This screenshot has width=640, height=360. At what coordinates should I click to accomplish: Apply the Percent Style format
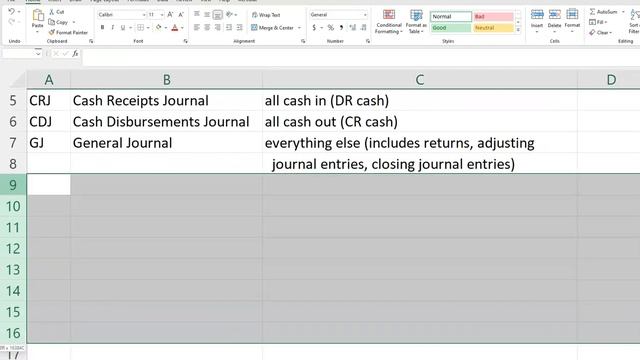pyautogui.click(x=331, y=28)
